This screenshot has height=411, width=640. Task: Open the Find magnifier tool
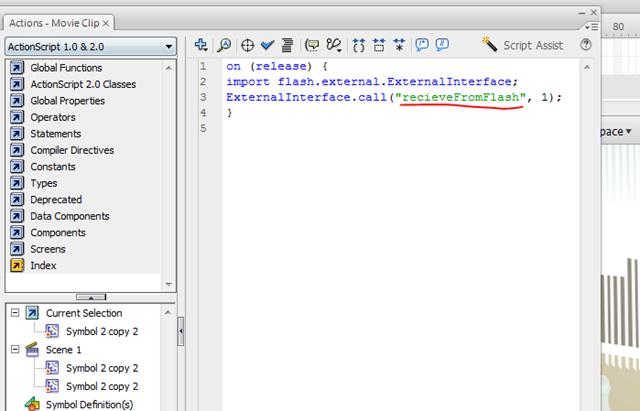coord(224,45)
